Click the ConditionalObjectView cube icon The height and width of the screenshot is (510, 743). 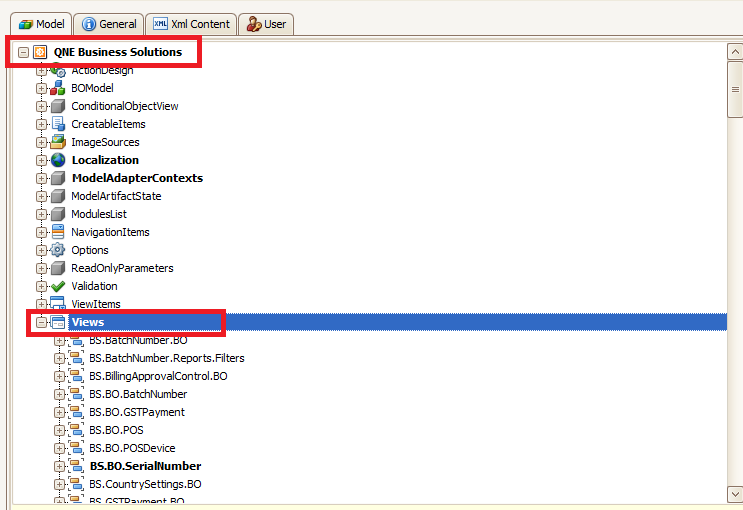click(x=58, y=106)
